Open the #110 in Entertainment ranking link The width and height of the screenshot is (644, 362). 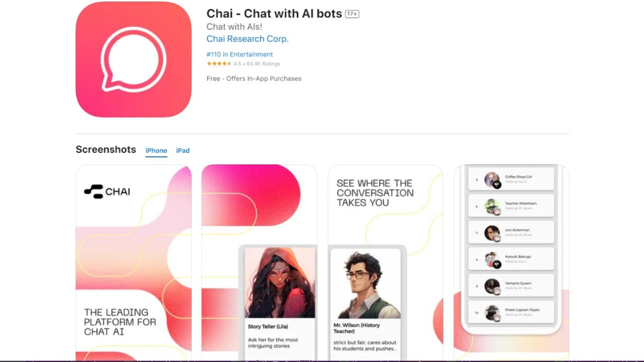click(x=240, y=54)
